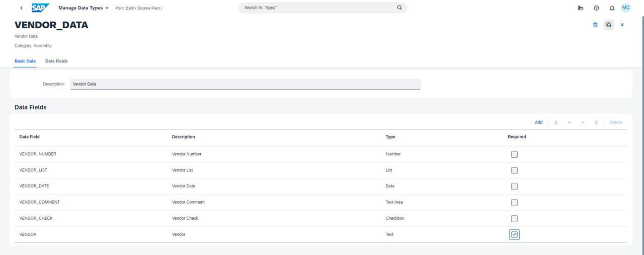This screenshot has width=644, height=255.
Task: Delete data type using trash icon
Action: point(595,25)
